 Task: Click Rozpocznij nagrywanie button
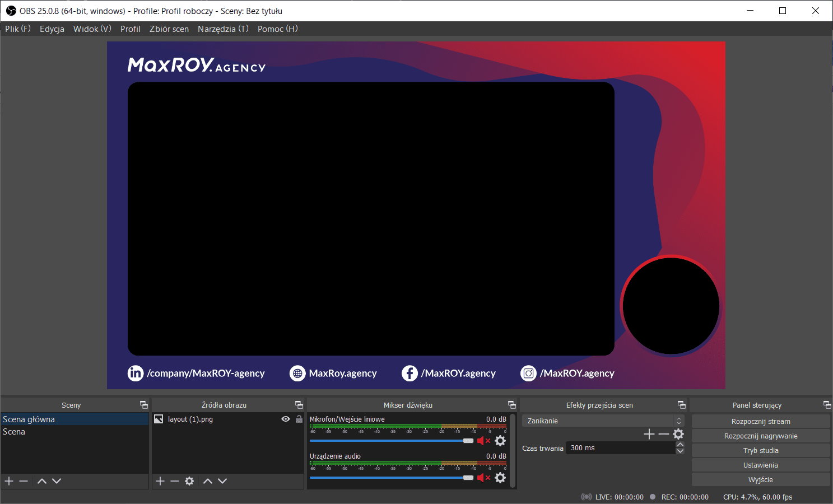point(760,436)
